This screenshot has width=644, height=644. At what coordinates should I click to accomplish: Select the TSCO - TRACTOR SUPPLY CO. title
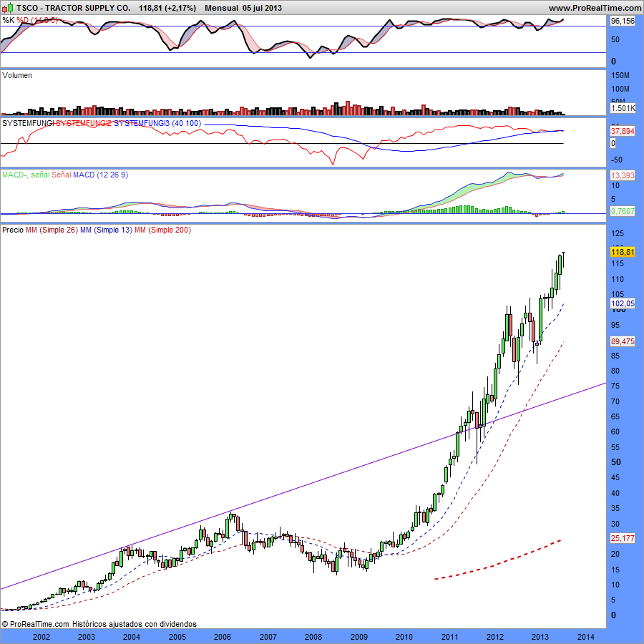point(73,8)
